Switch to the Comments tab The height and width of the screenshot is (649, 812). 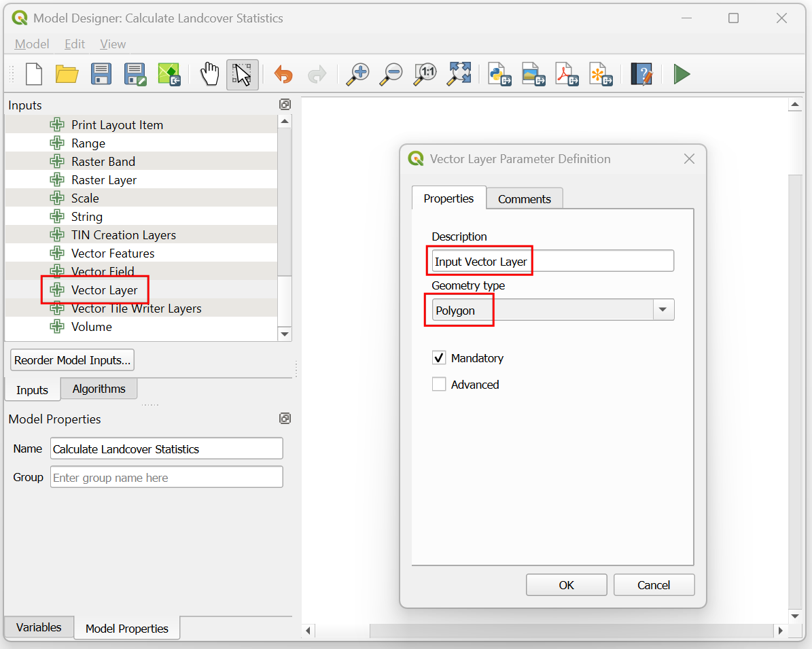(524, 199)
